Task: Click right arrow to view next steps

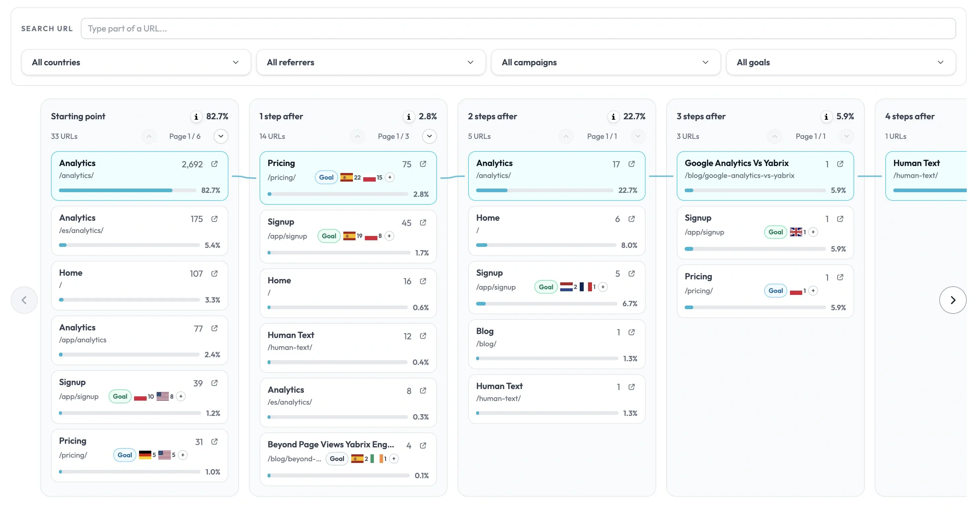Action: 953,300
